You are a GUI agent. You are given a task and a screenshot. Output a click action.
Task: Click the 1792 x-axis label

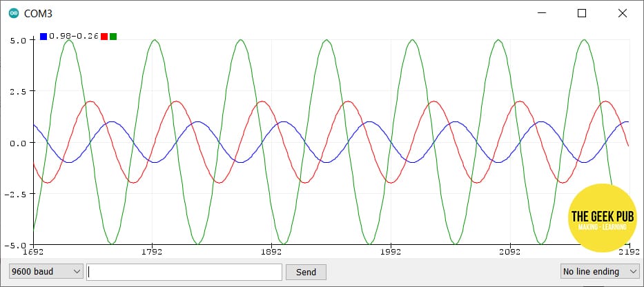[x=152, y=251]
